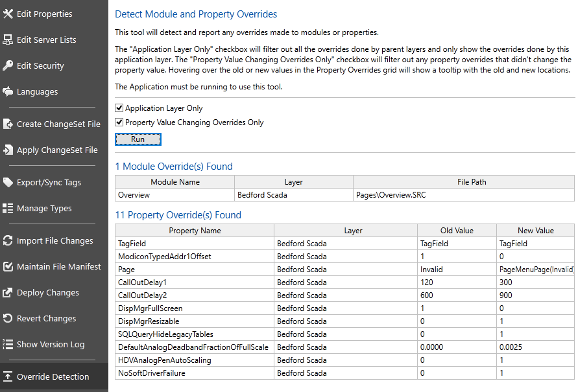Screen dimensions: 578x392
Task: Click the Export/Sync Tags tag icon
Action: [x=8, y=182]
